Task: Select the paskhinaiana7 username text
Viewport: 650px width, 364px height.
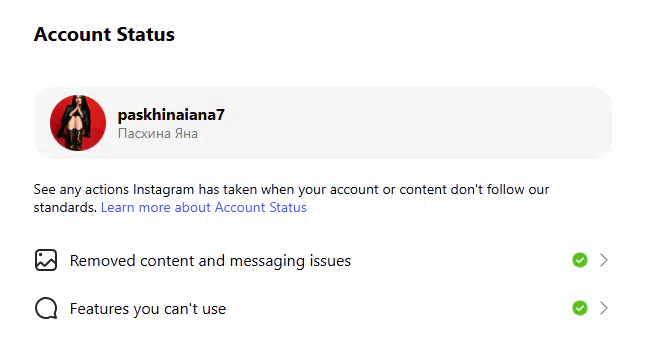Action: [171, 115]
